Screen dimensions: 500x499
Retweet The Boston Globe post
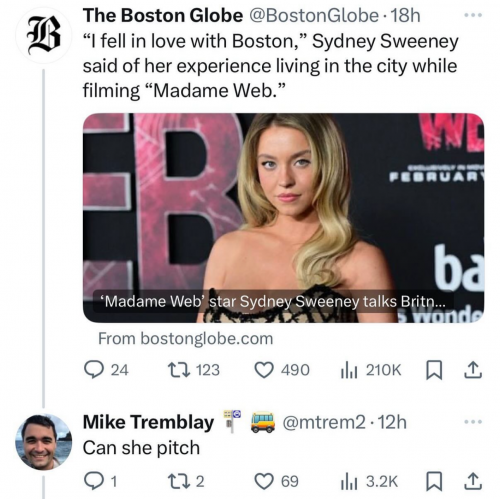tap(193, 370)
